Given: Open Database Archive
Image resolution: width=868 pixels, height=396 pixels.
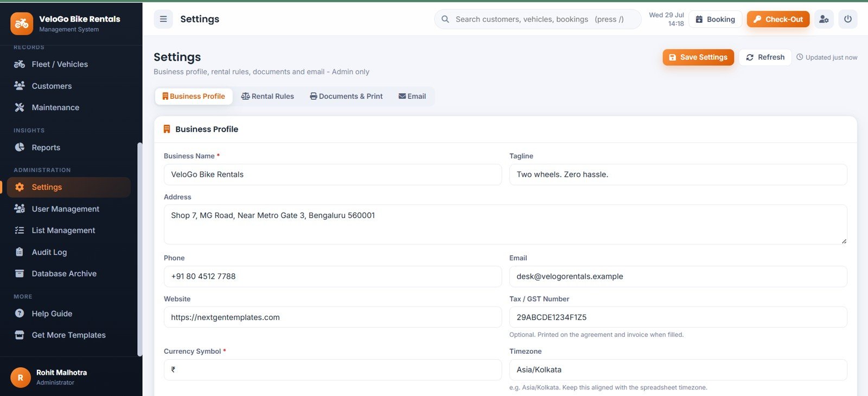Looking at the screenshot, I should pyautogui.click(x=68, y=273).
